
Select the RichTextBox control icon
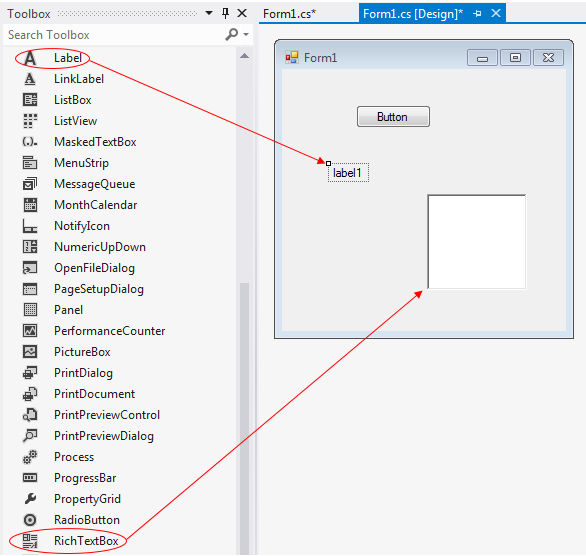click(x=30, y=541)
